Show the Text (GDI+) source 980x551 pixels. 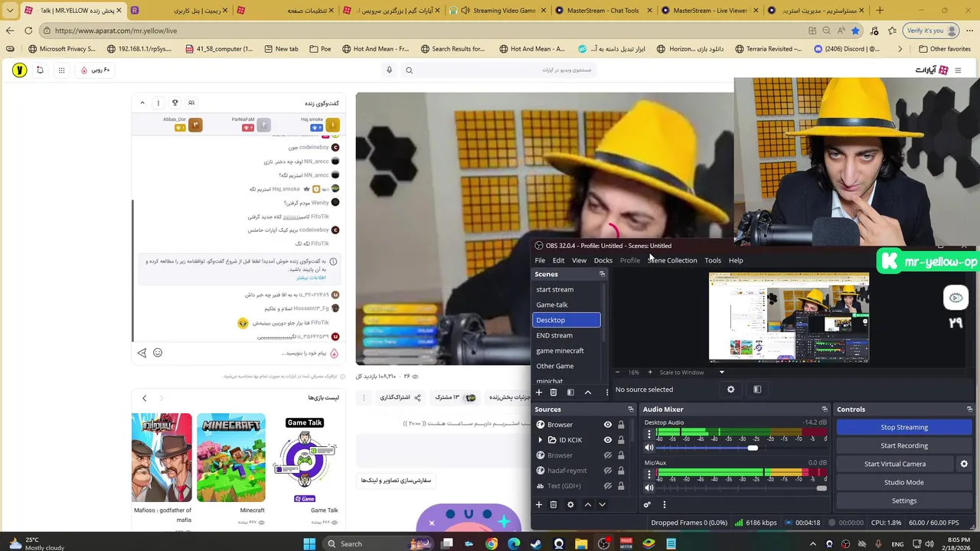(x=608, y=486)
